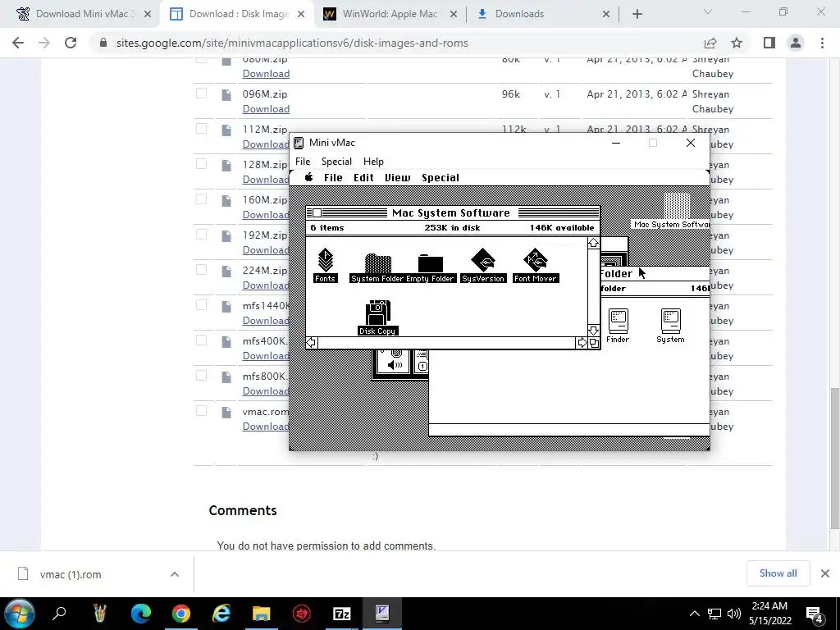Open the Chrome tab search dropdown
The height and width of the screenshot is (630, 840).
708,11
